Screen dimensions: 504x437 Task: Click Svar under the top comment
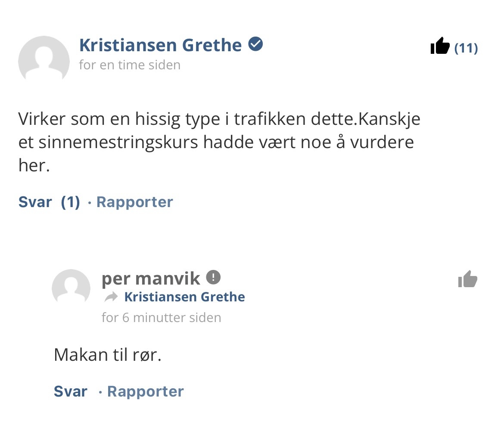(x=35, y=202)
